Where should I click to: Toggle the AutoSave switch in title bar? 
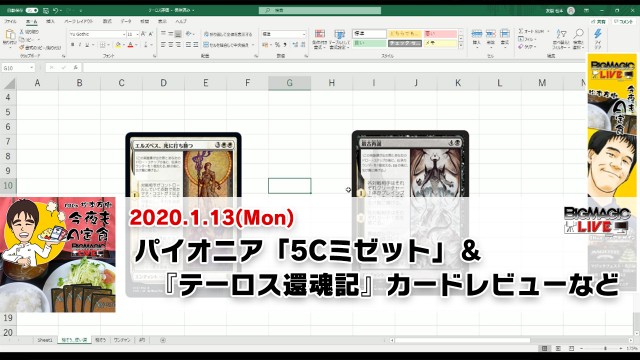point(31,10)
